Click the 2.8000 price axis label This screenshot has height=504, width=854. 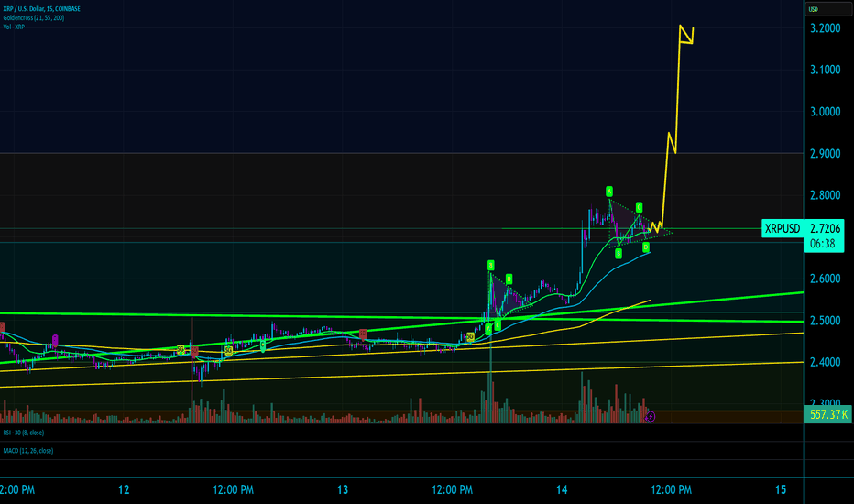(825, 195)
